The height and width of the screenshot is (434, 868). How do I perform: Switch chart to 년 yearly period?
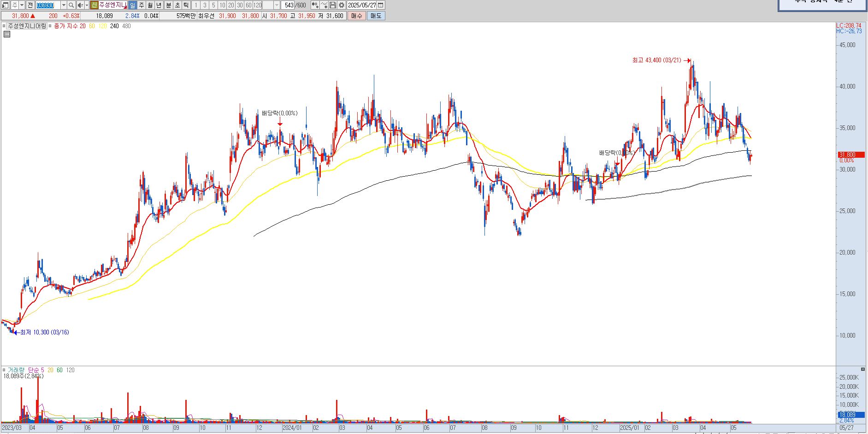tap(159, 5)
